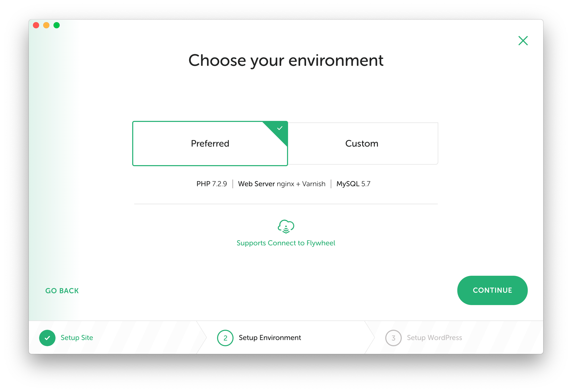Close the setup dialog with the green X

tap(523, 41)
